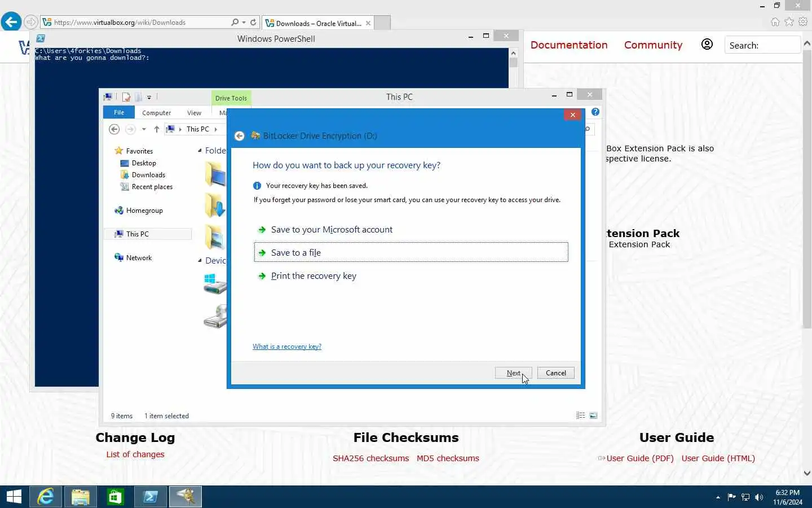Image resolution: width=812 pixels, height=508 pixels.
Task: Open the MD5 checksums link
Action: coord(448,458)
